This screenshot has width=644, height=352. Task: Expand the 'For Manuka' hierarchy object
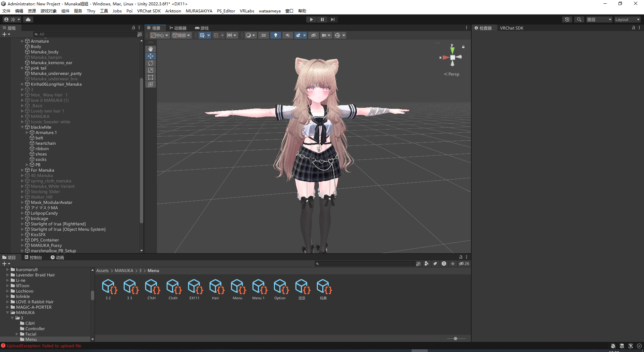22,170
